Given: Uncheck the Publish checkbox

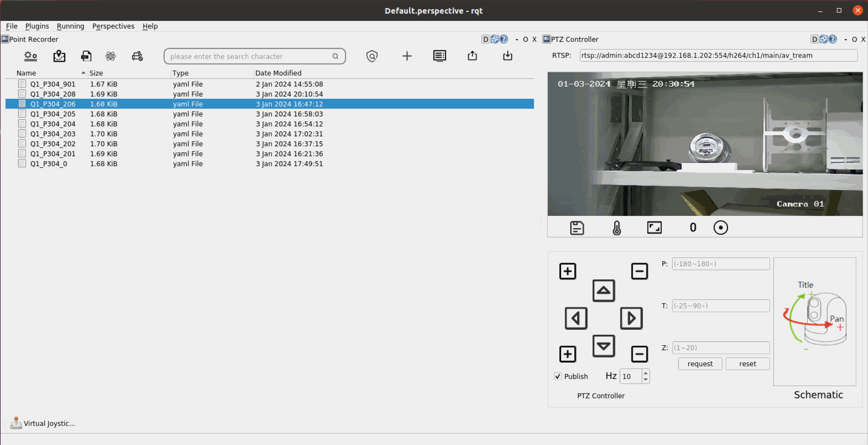Looking at the screenshot, I should pos(558,376).
